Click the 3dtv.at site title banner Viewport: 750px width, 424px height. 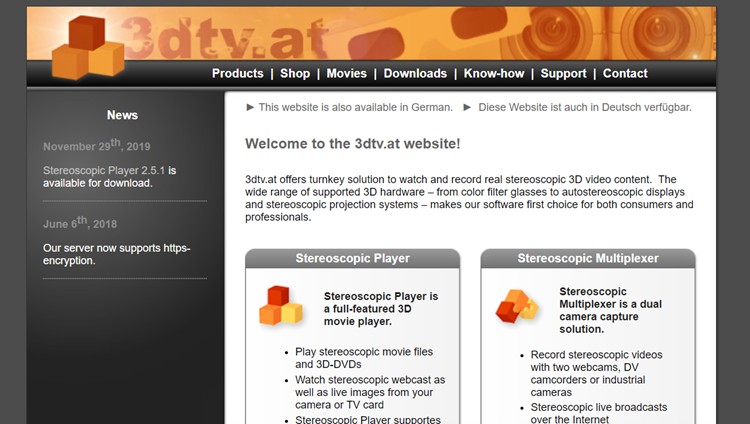(x=215, y=40)
